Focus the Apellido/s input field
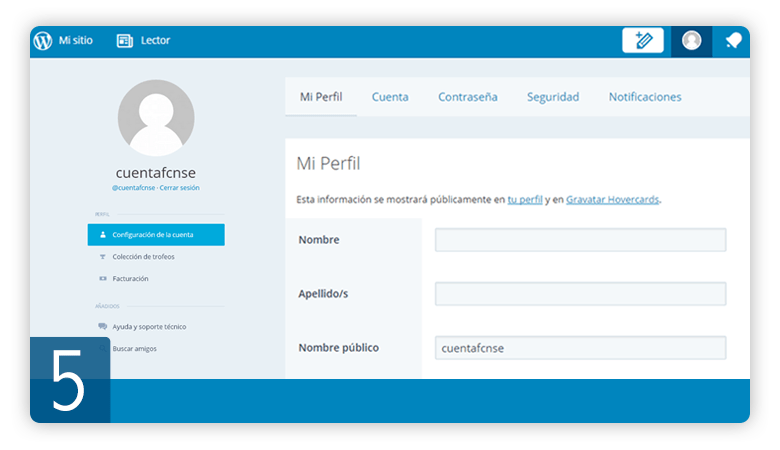Screen dimensions: 780x450 point(581,294)
